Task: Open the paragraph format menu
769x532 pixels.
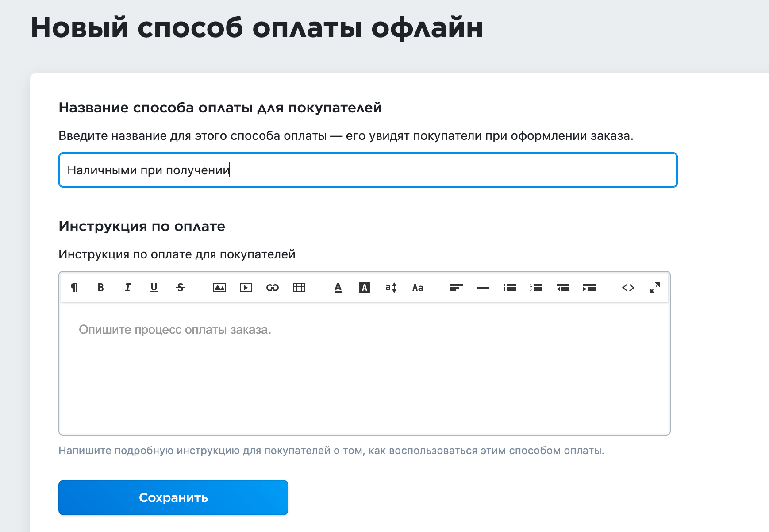Action: [74, 288]
